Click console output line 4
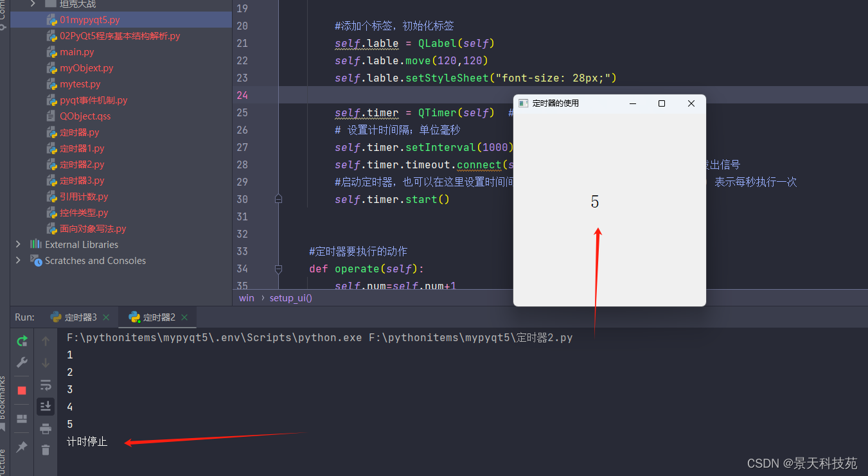 tap(70, 407)
